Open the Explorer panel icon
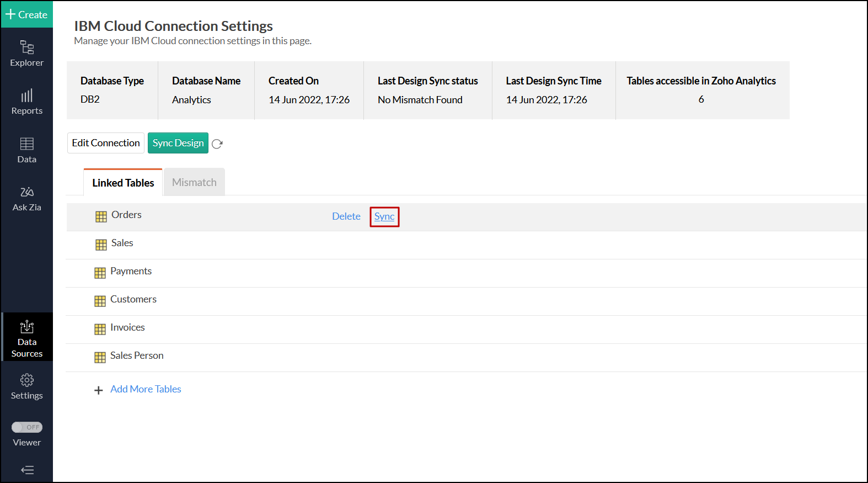 coord(26,47)
